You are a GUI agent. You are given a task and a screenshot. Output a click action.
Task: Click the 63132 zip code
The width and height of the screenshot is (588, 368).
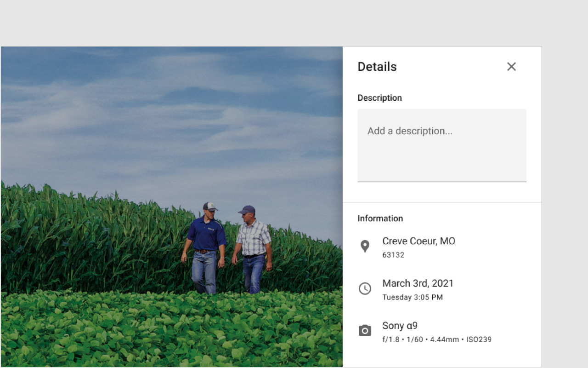click(393, 255)
